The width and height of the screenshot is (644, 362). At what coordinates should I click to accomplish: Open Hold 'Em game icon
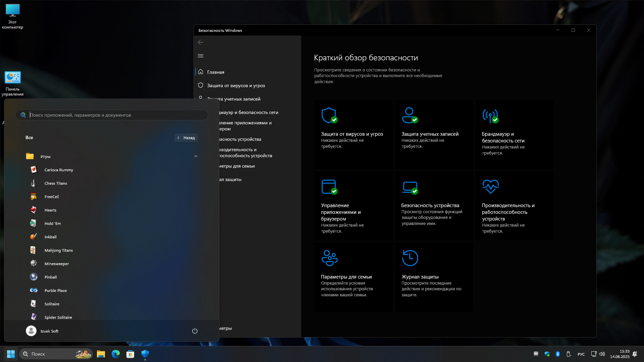click(x=34, y=223)
